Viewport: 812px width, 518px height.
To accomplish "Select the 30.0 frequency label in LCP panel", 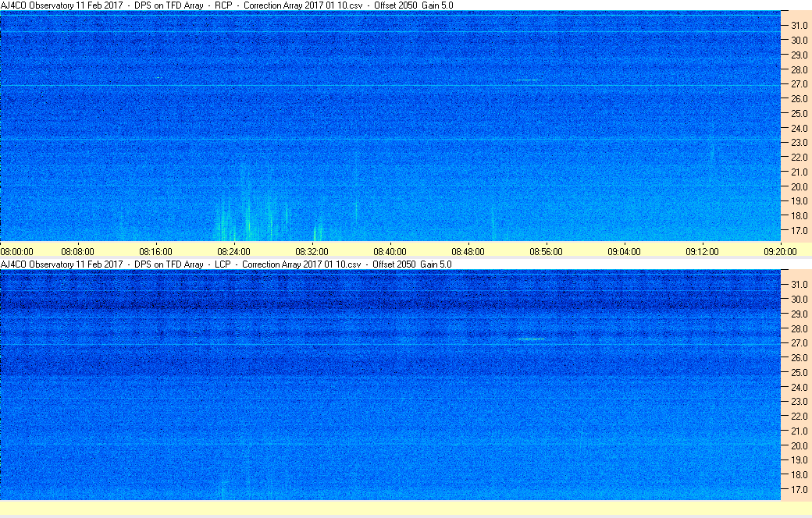I will pyautogui.click(x=799, y=299).
